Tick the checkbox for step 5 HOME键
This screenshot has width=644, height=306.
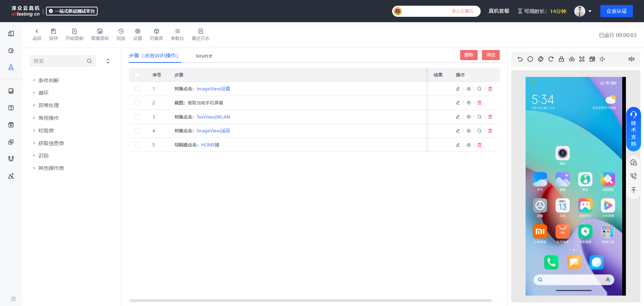137,145
